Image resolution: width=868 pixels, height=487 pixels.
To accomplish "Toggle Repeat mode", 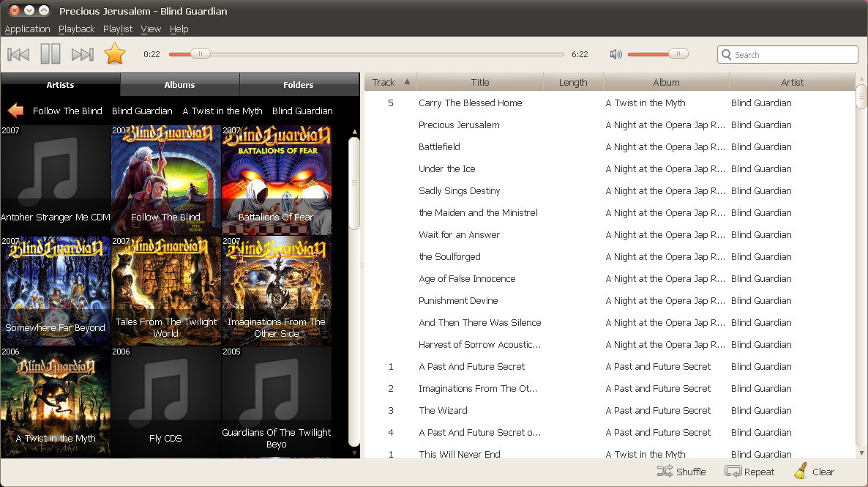I will [749, 472].
